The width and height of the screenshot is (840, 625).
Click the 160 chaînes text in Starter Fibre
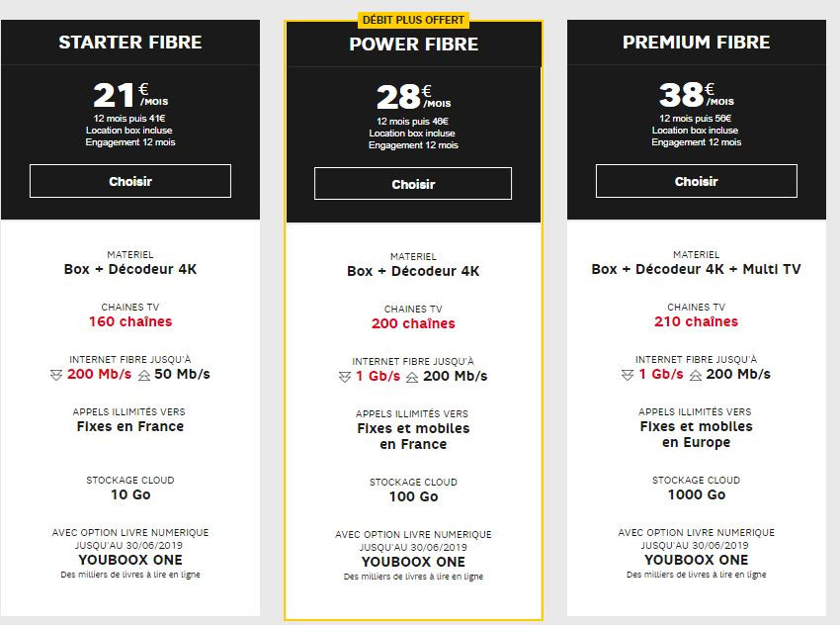point(130,321)
